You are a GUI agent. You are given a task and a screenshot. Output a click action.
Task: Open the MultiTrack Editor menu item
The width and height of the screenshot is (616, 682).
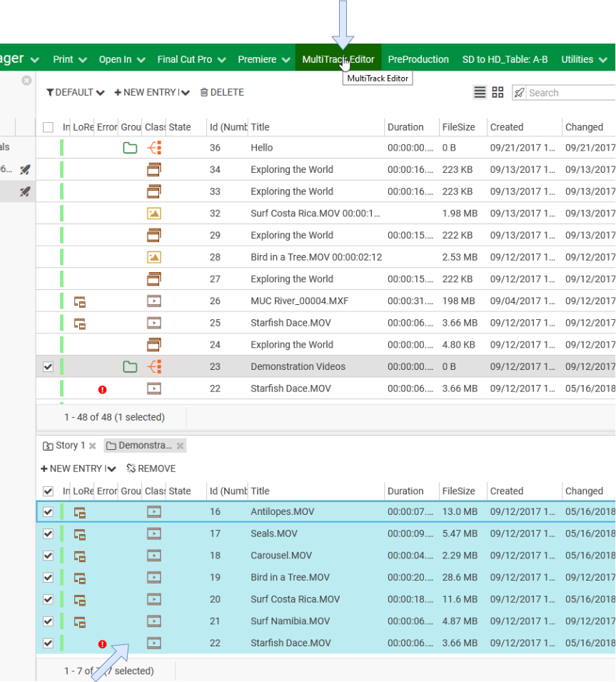click(338, 59)
